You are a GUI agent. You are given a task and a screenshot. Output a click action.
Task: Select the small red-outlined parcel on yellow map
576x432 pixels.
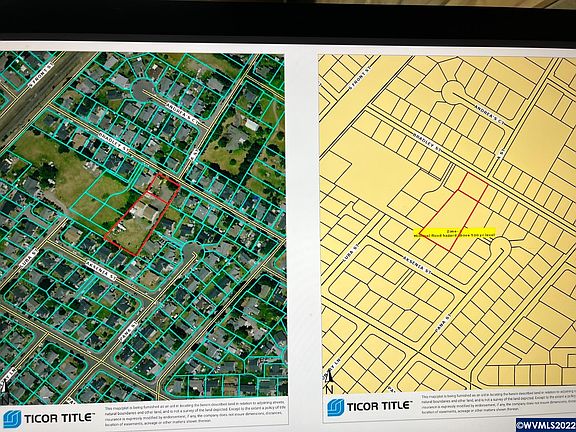click(473, 187)
